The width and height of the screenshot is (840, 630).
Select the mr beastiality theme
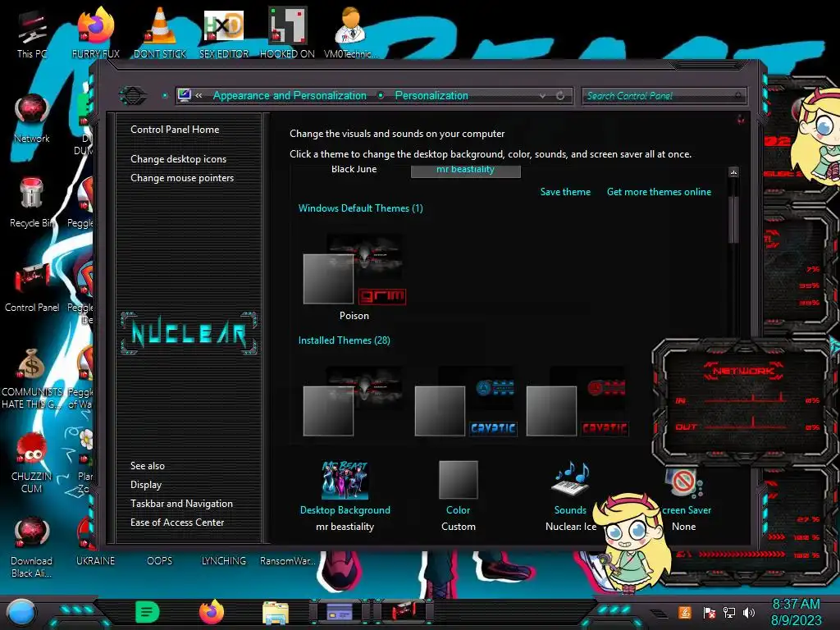click(466, 171)
